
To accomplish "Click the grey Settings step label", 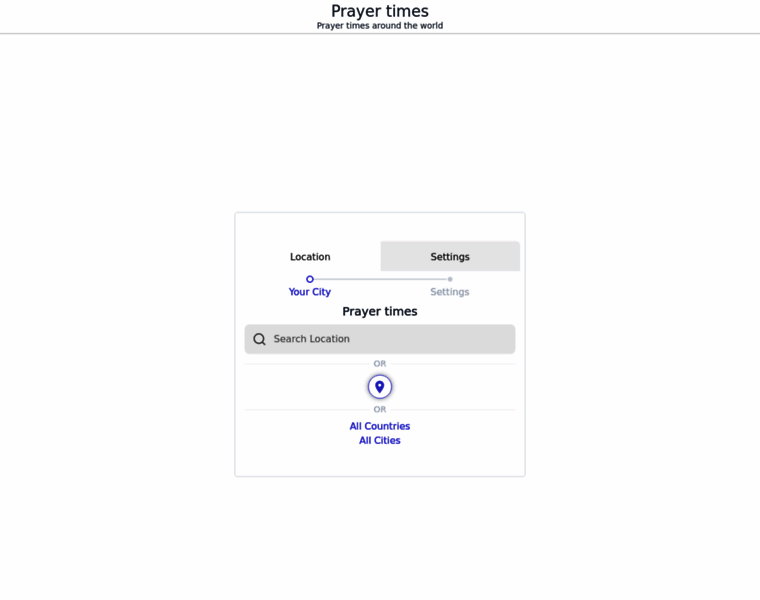I will click(450, 292).
